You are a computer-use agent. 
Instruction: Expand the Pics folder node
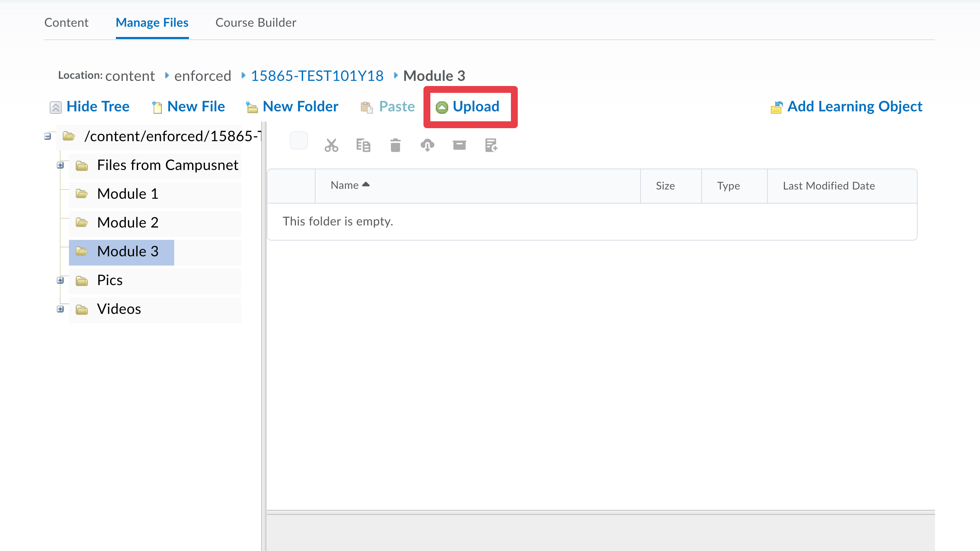click(x=60, y=280)
